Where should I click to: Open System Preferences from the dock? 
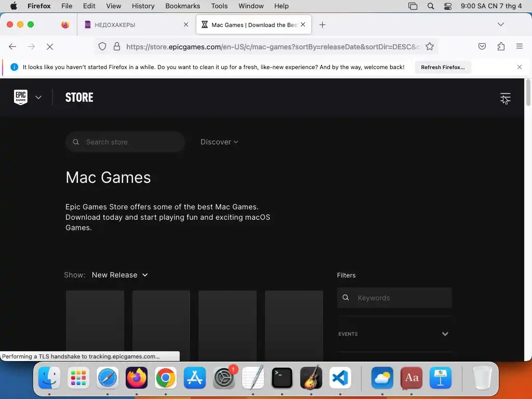pos(224,378)
